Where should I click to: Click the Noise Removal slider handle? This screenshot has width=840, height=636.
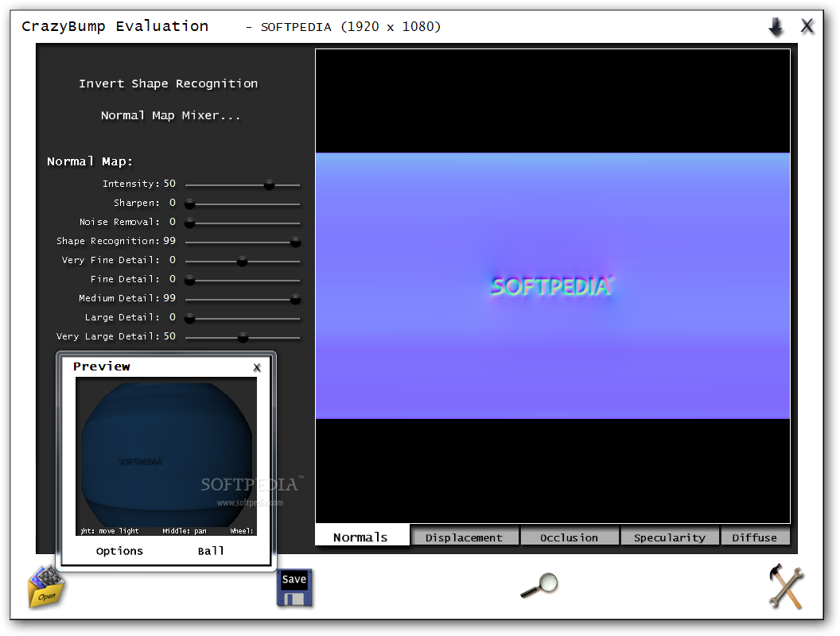point(189,223)
